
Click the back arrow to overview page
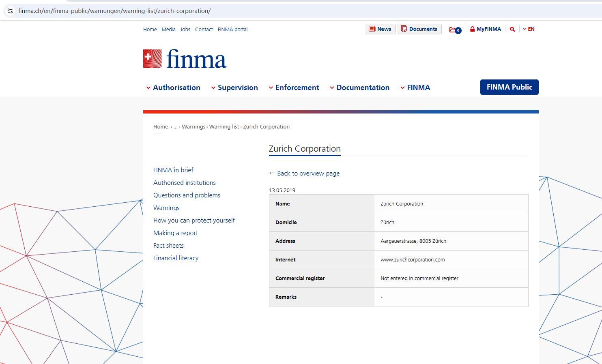tap(272, 173)
